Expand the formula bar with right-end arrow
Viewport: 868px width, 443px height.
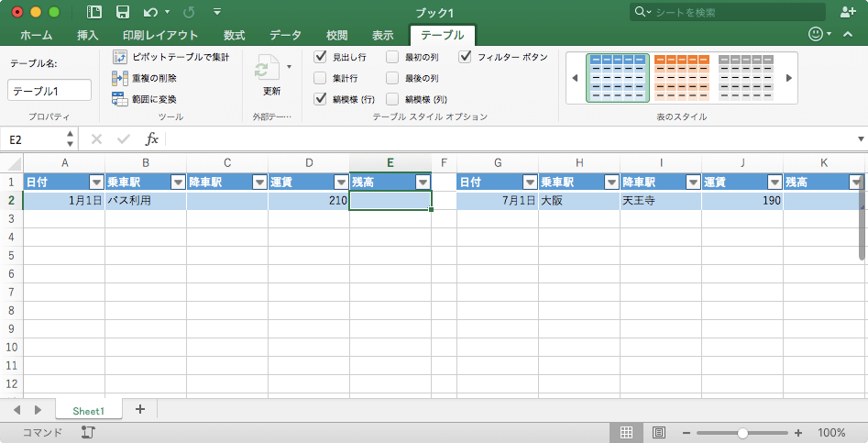[861, 139]
